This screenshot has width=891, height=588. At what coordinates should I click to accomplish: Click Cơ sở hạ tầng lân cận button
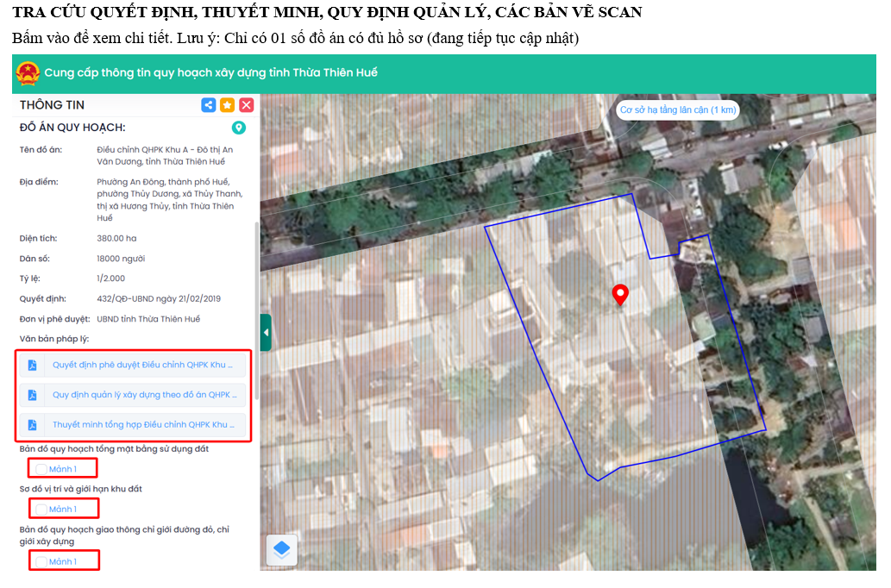click(x=678, y=110)
